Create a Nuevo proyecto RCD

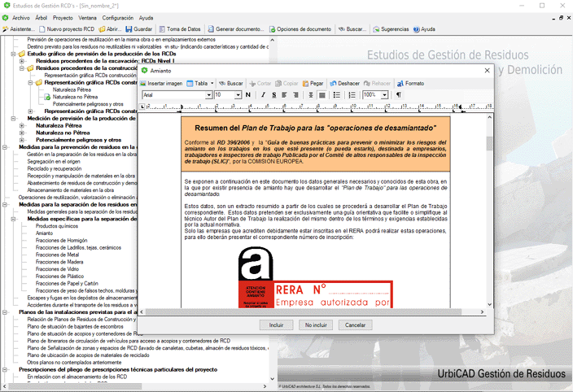67,29
